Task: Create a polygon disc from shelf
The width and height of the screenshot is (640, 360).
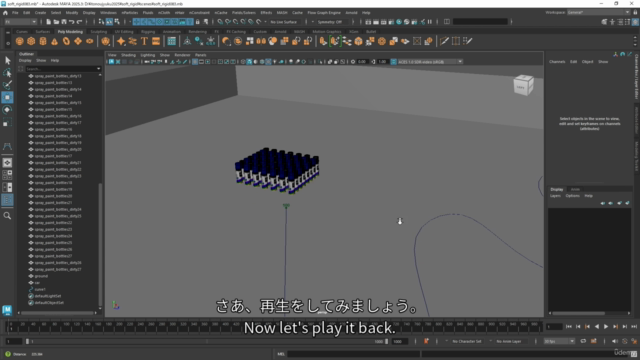Action: pos(89,41)
